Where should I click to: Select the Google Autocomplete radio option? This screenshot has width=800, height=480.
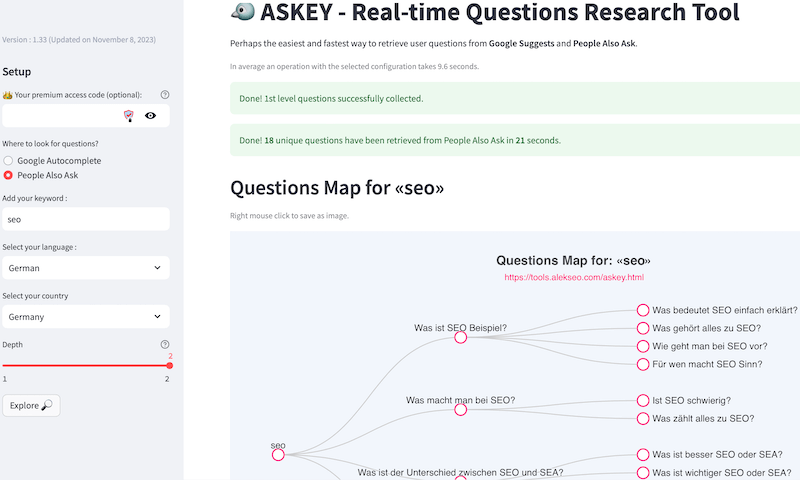pos(9,160)
